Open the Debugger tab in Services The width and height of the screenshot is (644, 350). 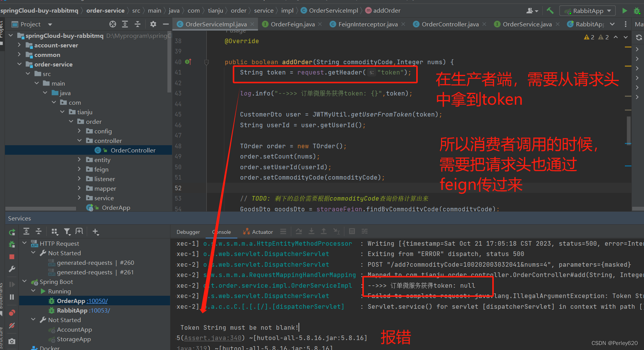click(x=188, y=232)
